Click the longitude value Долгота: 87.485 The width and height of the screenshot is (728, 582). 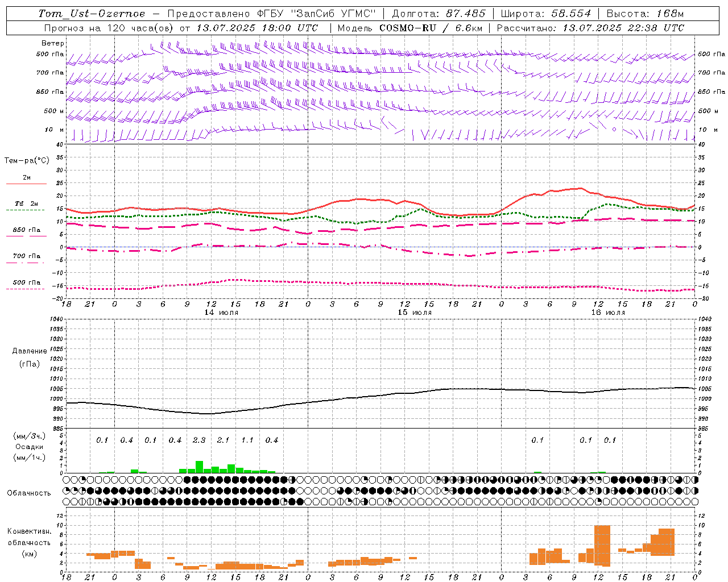pos(439,14)
